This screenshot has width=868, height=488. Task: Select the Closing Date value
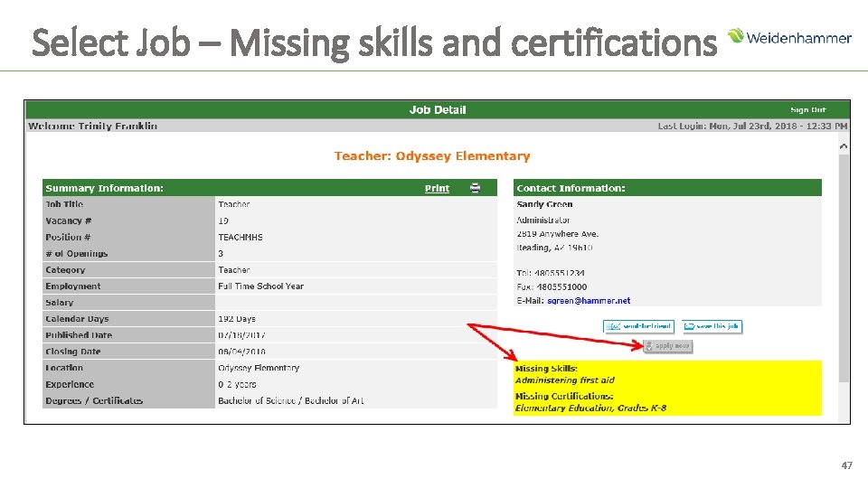(242, 352)
